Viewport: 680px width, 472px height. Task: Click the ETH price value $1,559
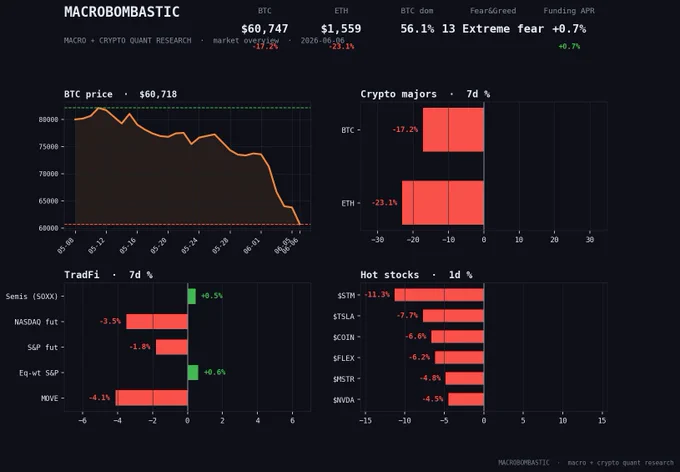pos(341,29)
